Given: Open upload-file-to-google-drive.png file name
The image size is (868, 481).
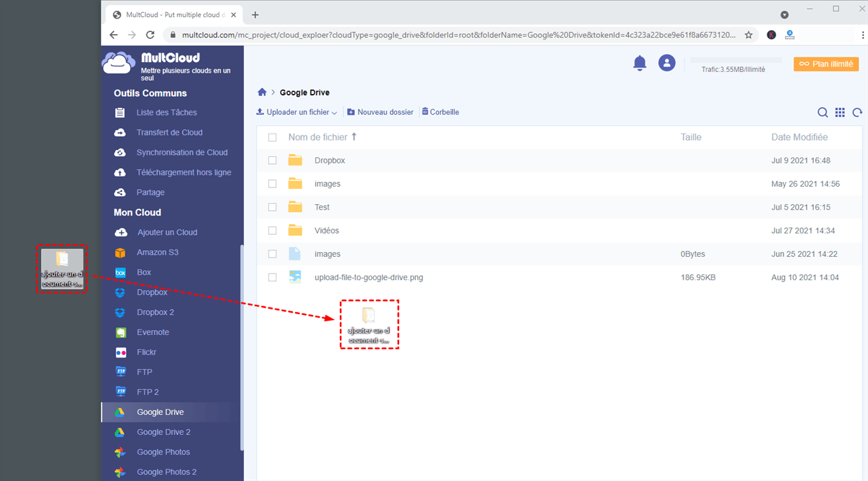Looking at the screenshot, I should pyautogui.click(x=369, y=278).
